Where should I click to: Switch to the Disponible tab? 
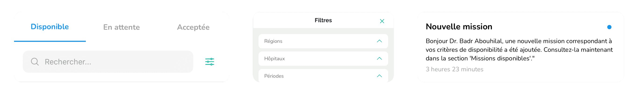click(50, 27)
